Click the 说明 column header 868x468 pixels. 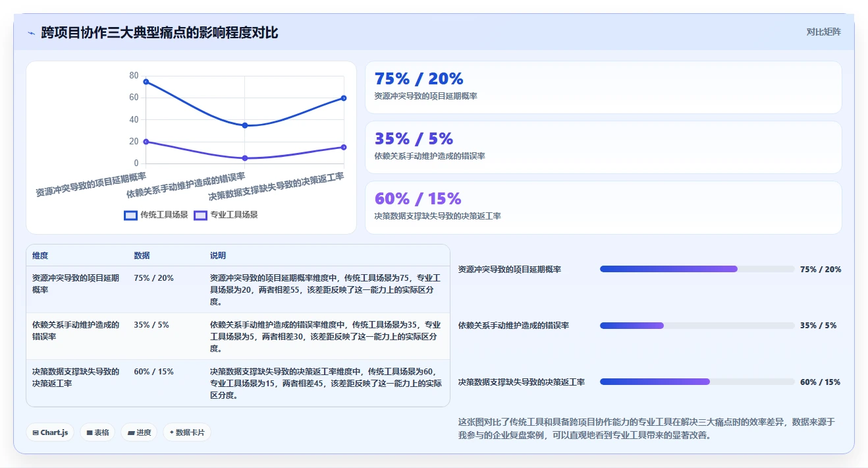(218, 256)
